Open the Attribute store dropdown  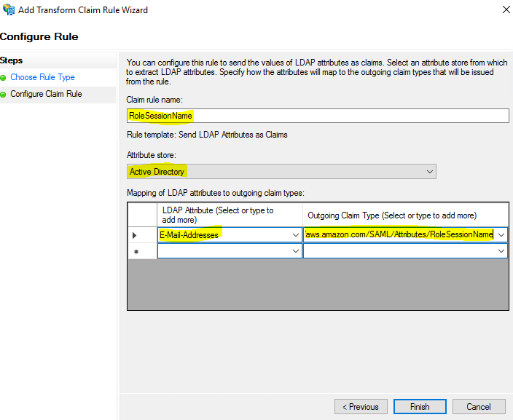tap(430, 172)
